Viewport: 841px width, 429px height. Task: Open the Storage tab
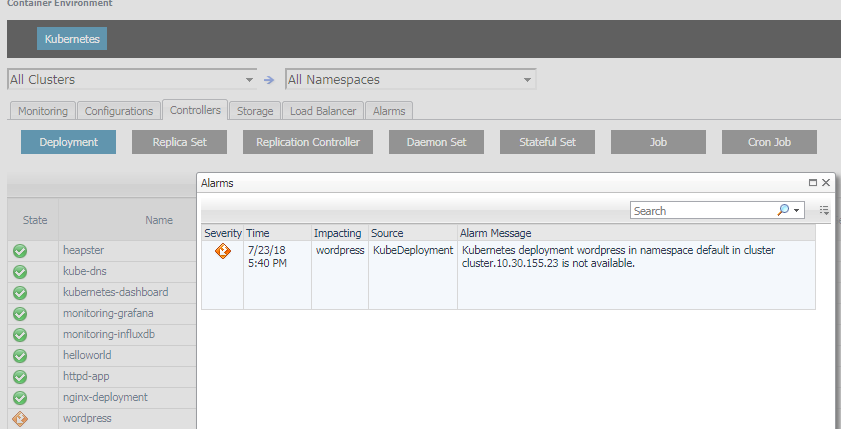tap(255, 111)
